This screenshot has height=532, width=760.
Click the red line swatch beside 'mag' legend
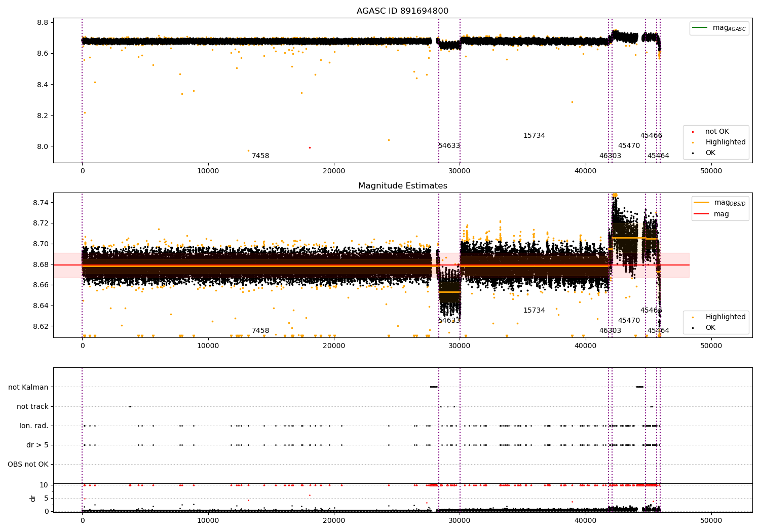[702, 214]
